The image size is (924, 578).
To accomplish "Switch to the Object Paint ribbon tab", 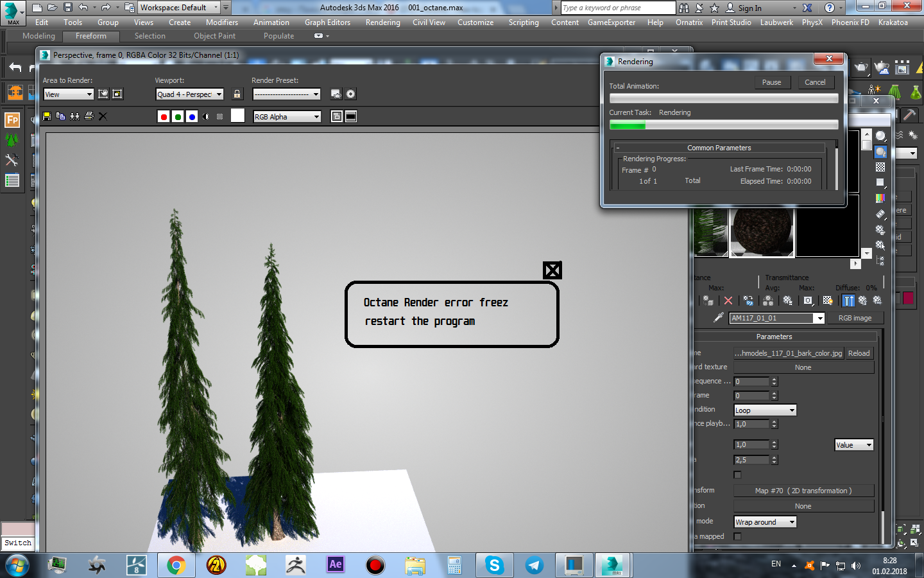I will [x=215, y=36].
